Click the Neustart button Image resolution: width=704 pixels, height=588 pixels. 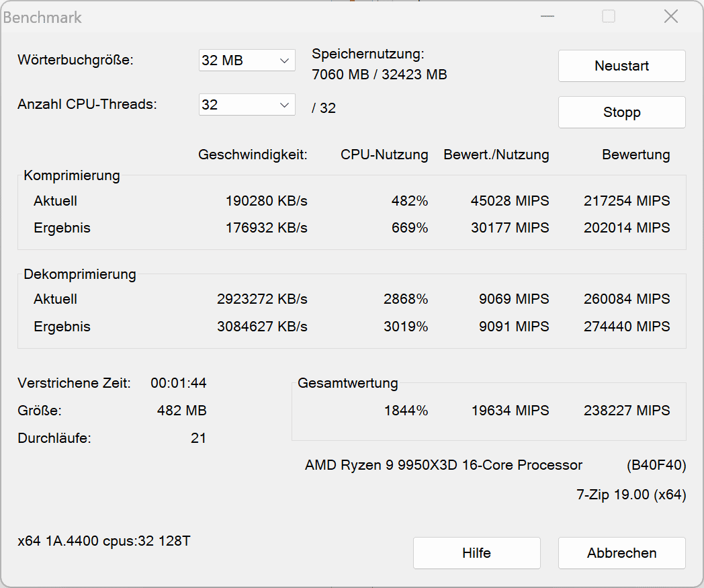click(x=621, y=66)
